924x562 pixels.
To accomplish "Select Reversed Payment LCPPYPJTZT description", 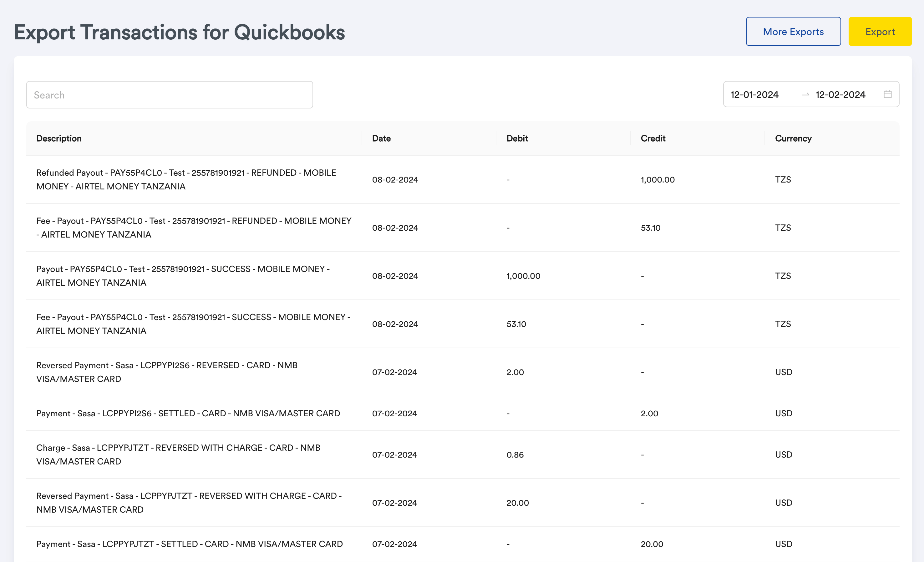I will click(189, 502).
